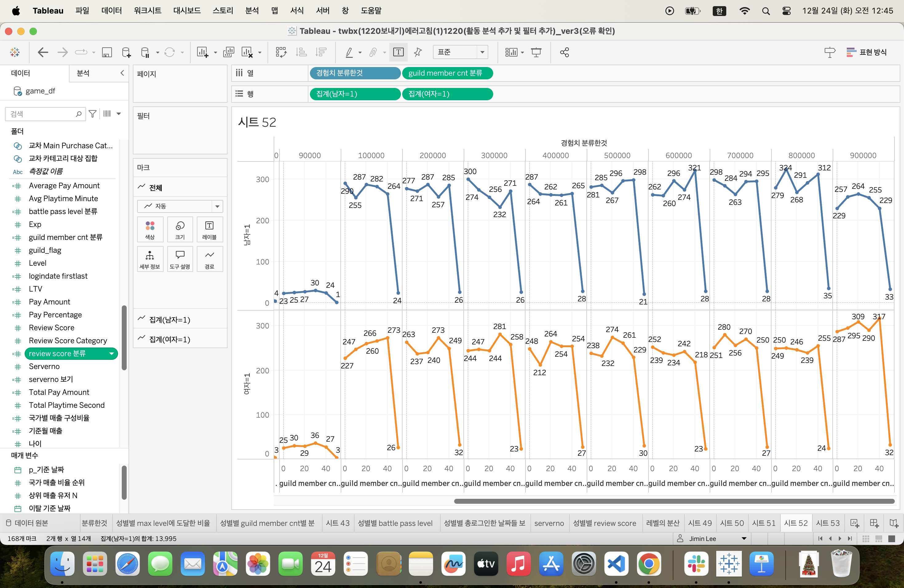
Task: Open the 대시보드 menu
Action: click(187, 11)
